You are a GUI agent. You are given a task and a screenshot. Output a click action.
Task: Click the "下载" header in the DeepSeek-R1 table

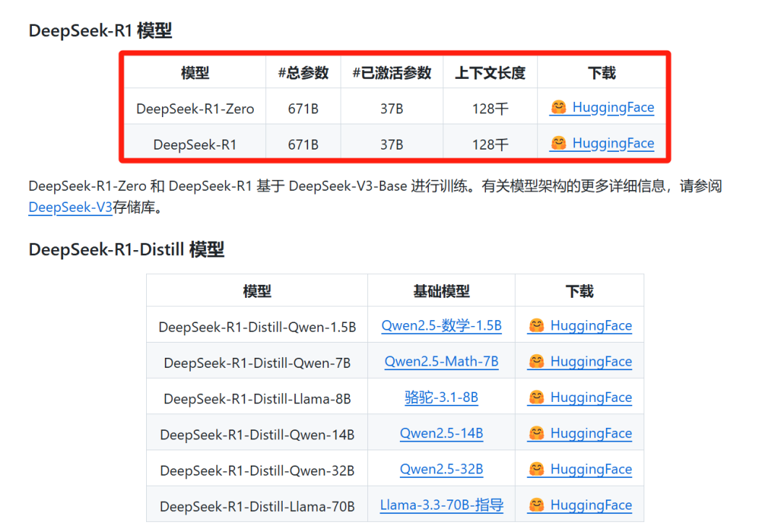click(602, 73)
